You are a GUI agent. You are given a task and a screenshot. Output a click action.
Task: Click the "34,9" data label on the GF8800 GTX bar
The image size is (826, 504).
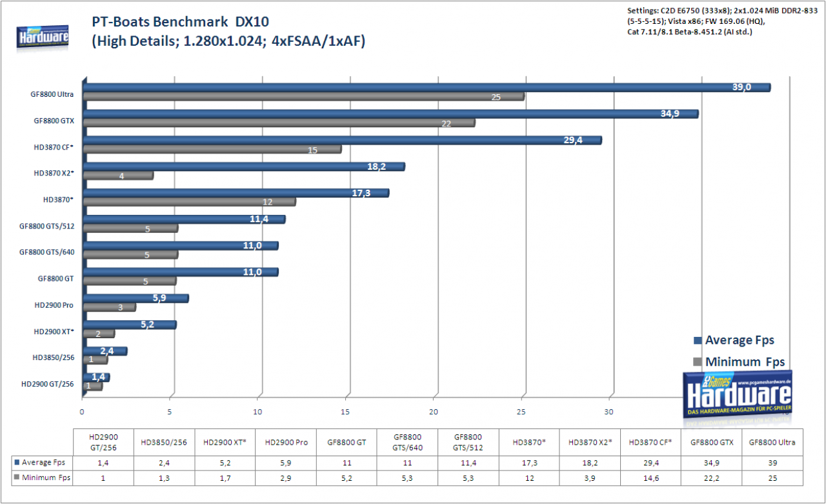[670, 114]
